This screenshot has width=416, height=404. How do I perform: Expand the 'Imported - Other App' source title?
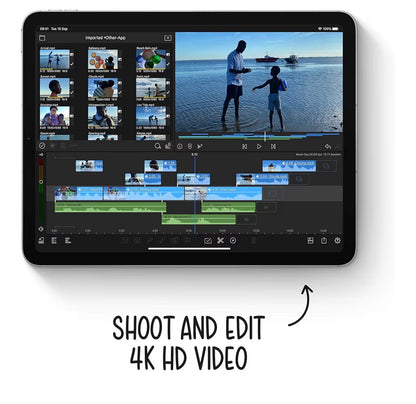point(105,38)
